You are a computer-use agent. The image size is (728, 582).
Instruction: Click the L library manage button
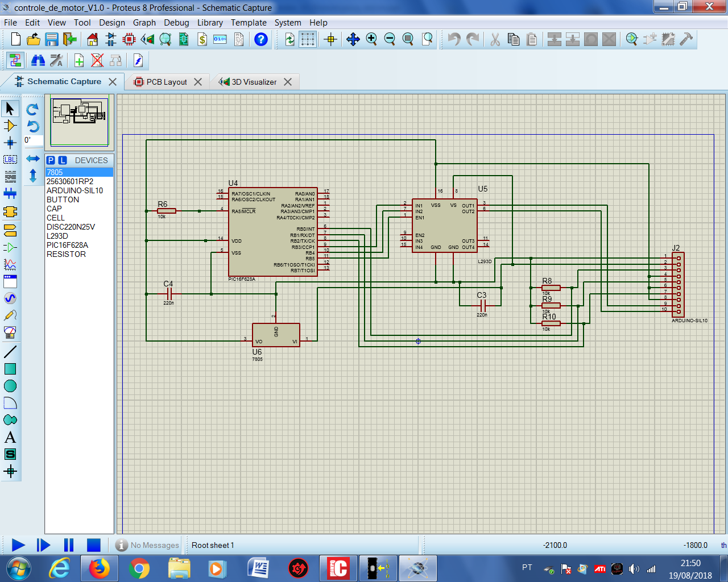point(63,160)
